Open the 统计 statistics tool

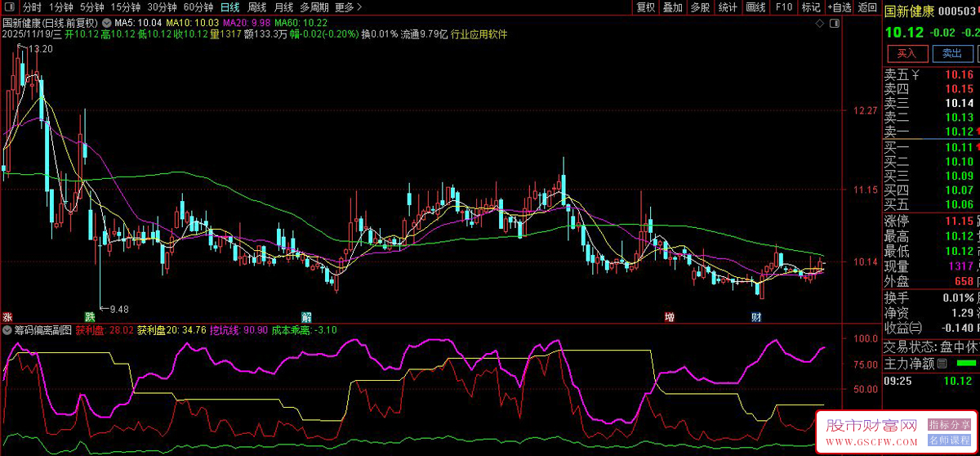click(x=728, y=7)
